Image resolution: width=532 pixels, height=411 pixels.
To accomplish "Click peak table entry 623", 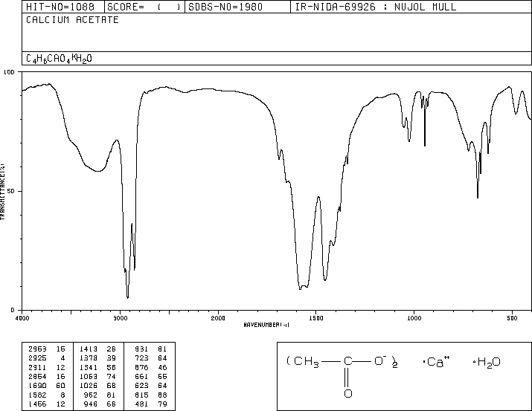I will tap(141, 386).
